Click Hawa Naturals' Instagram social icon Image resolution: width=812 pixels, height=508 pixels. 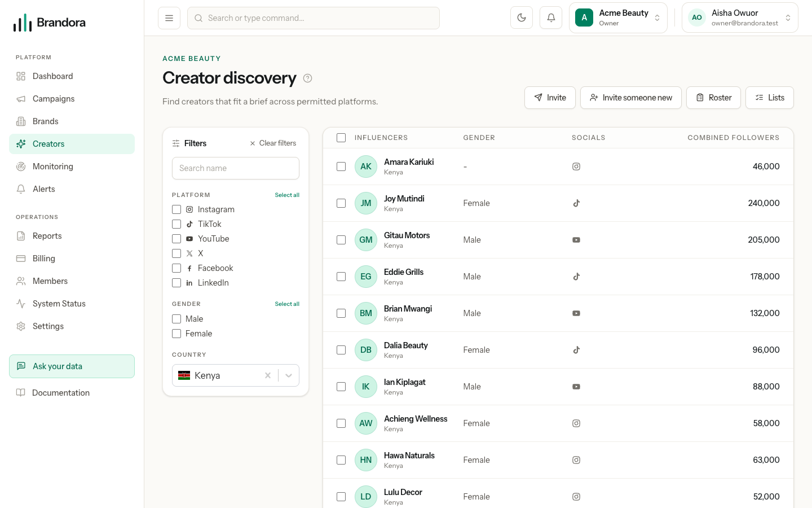pyautogui.click(x=576, y=460)
